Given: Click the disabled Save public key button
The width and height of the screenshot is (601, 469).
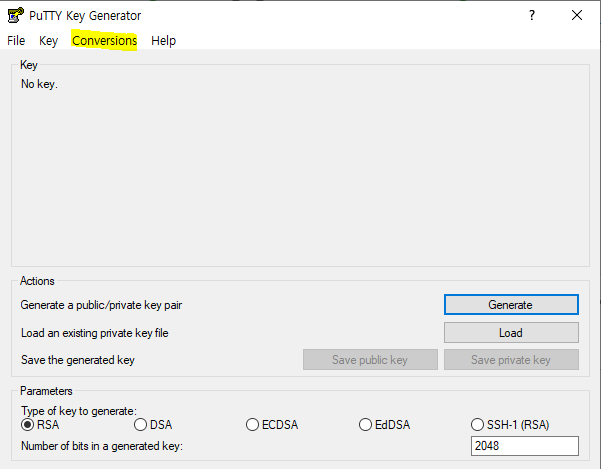Looking at the screenshot, I should [370, 360].
